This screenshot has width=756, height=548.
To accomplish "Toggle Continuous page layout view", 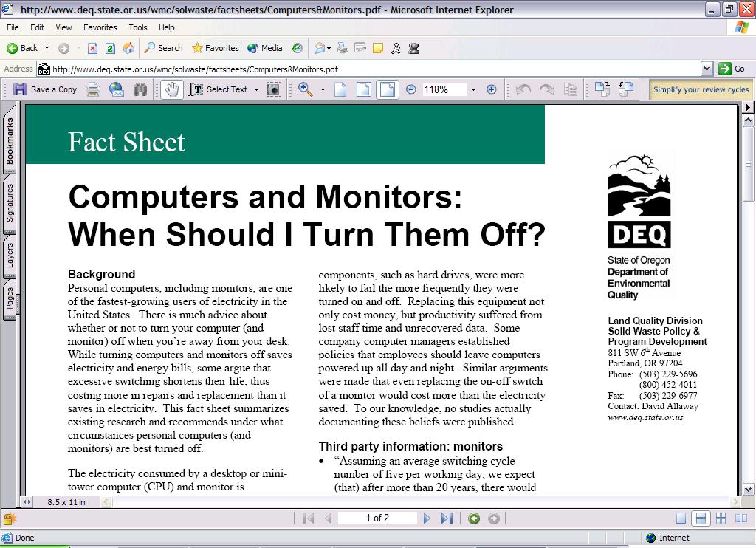I will tap(702, 518).
